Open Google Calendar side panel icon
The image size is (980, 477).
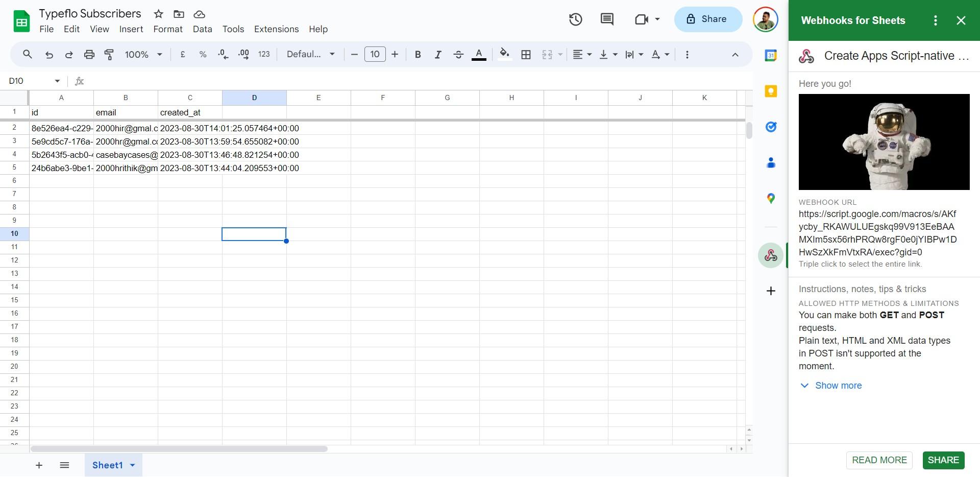pos(771,56)
